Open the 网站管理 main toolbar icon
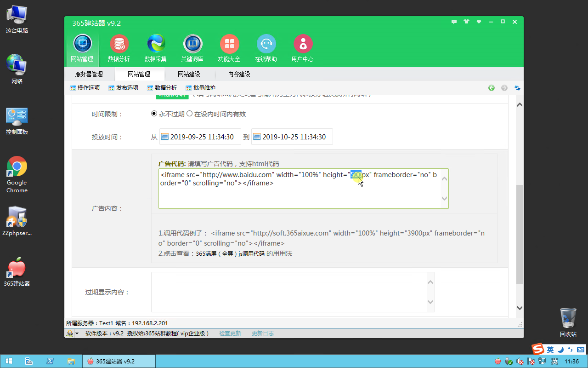 click(x=82, y=48)
